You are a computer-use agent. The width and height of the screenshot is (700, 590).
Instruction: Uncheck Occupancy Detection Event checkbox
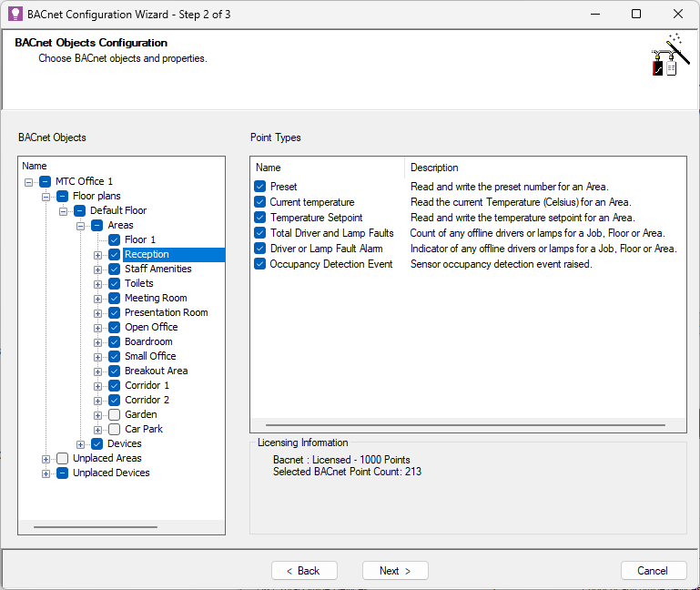tap(259, 264)
